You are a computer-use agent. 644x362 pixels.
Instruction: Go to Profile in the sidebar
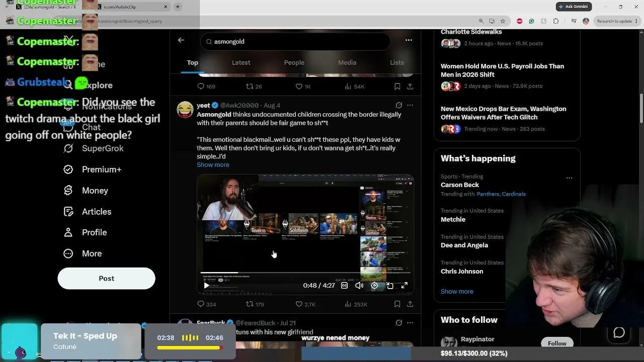point(86,232)
